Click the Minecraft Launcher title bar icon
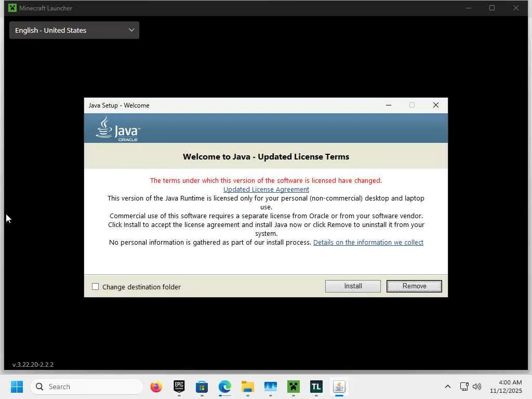This screenshot has height=399, width=532. point(12,8)
